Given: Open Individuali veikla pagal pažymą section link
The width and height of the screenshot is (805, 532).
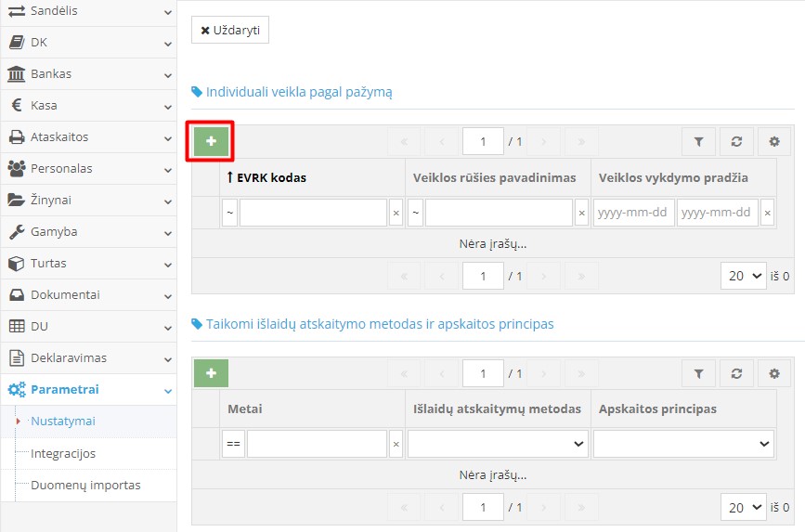Looking at the screenshot, I should click(x=299, y=93).
